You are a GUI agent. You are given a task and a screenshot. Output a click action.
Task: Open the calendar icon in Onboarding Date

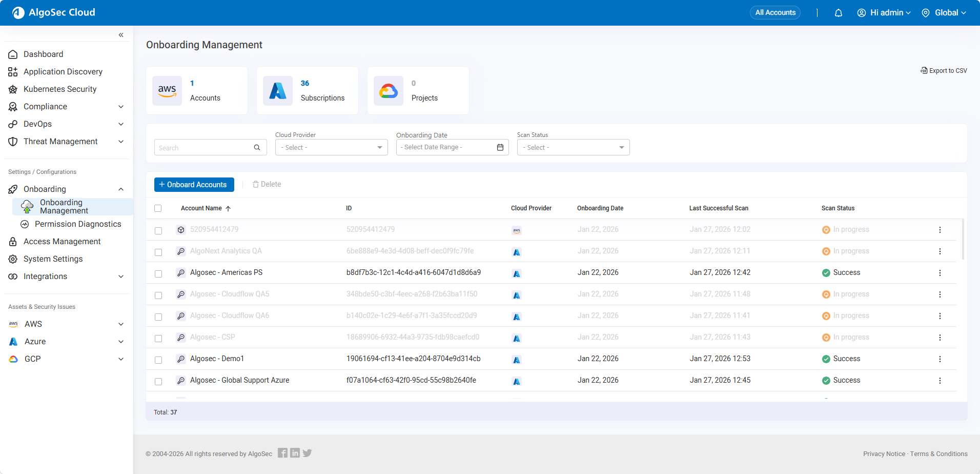pos(500,148)
